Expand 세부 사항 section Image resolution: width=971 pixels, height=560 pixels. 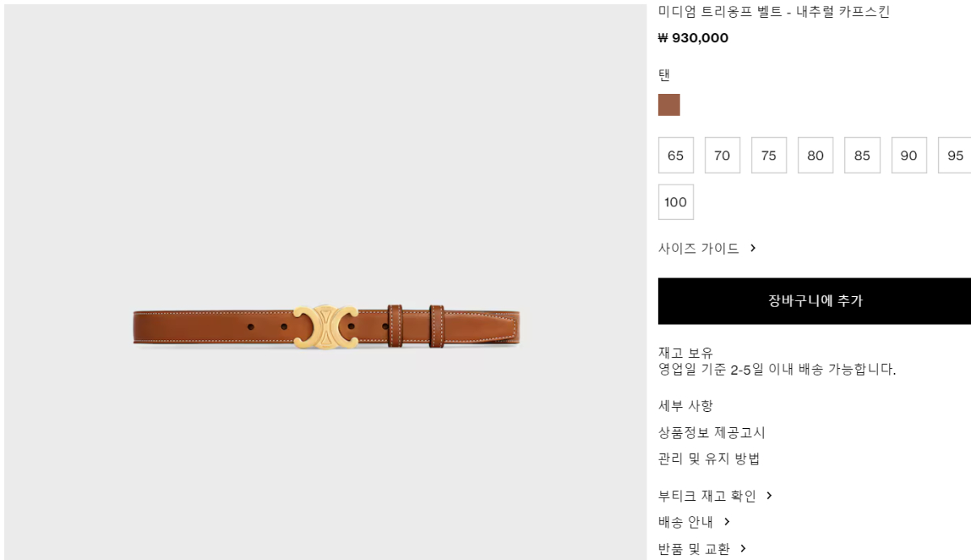[686, 406]
